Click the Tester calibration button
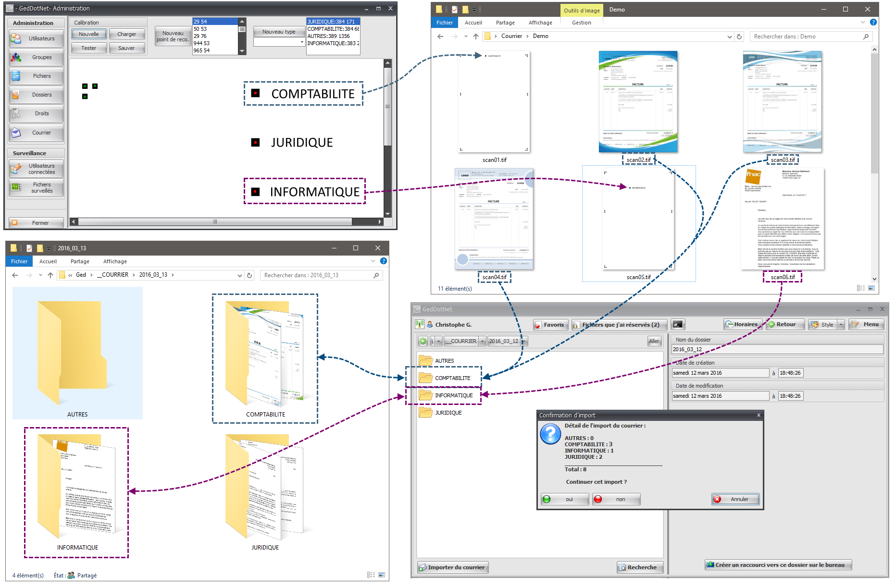The image size is (896, 588). (89, 48)
